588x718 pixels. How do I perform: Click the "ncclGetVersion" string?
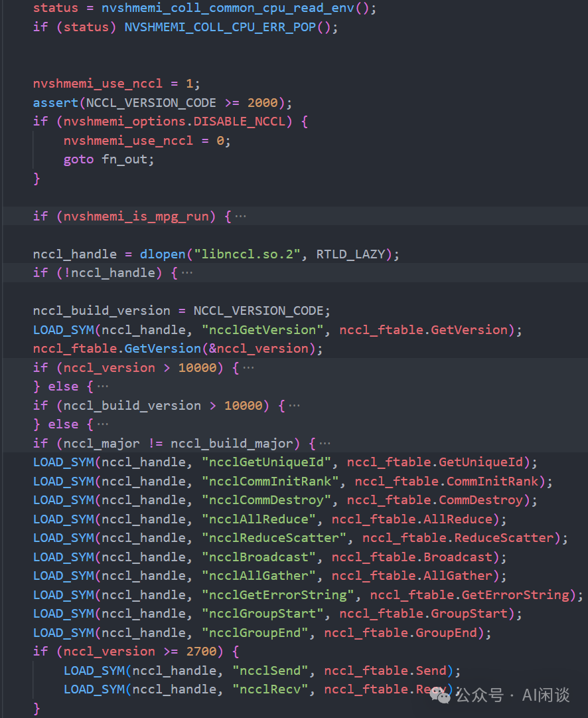[262, 329]
